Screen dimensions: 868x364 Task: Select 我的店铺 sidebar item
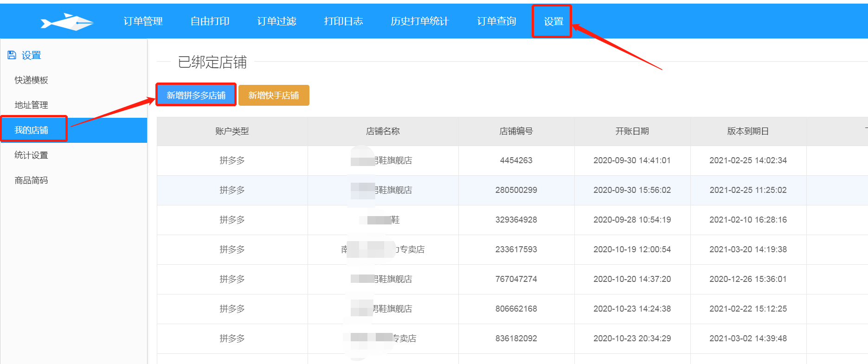tap(32, 130)
